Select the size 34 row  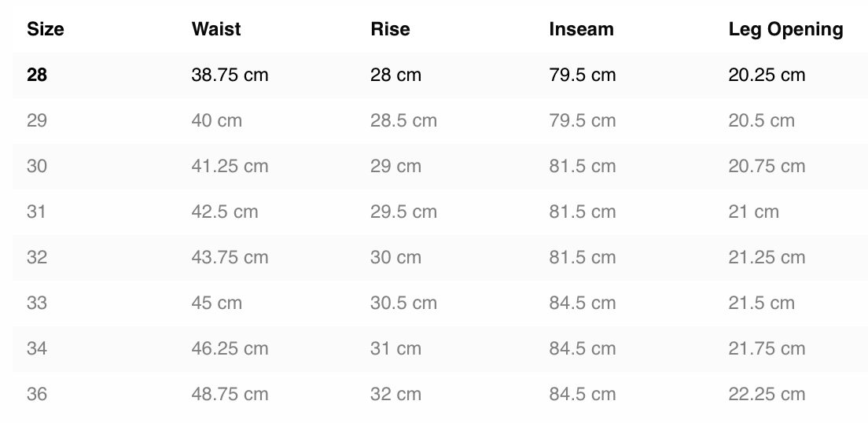click(x=440, y=349)
